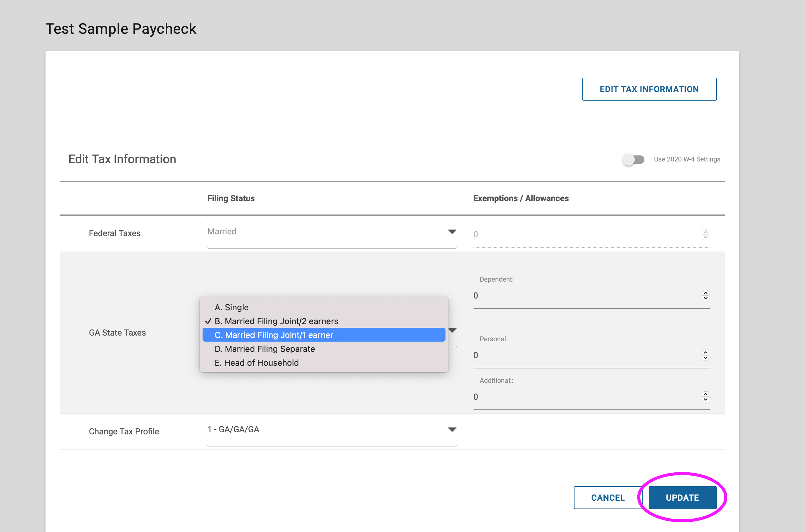Click the Change Tax Profile label
This screenshot has height=532, width=806.
click(124, 431)
